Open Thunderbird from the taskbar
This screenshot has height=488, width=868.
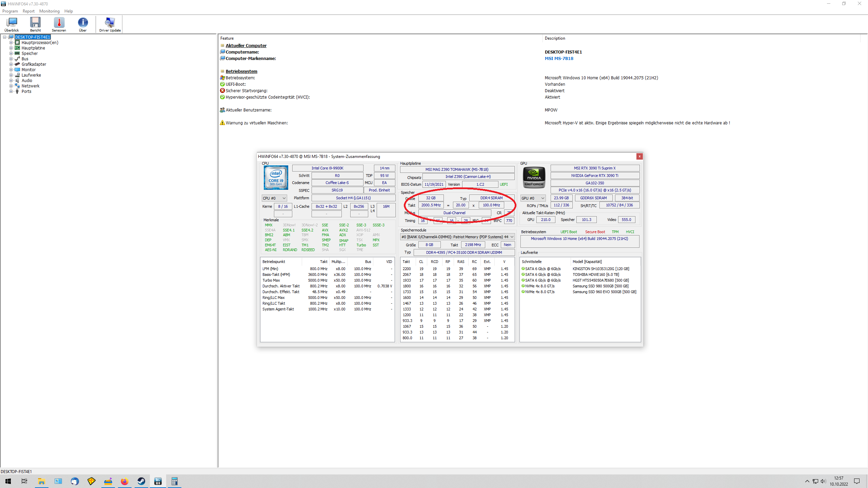click(74, 481)
